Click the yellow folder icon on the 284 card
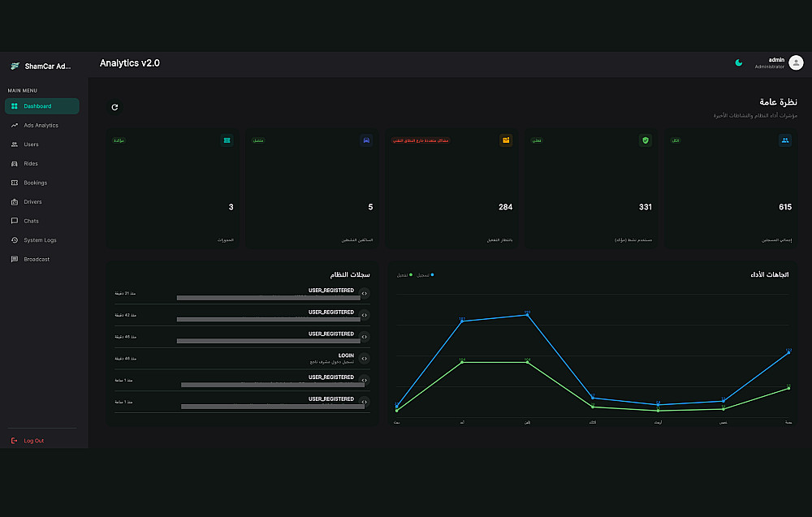Viewport: 812px width, 517px height. [506, 140]
